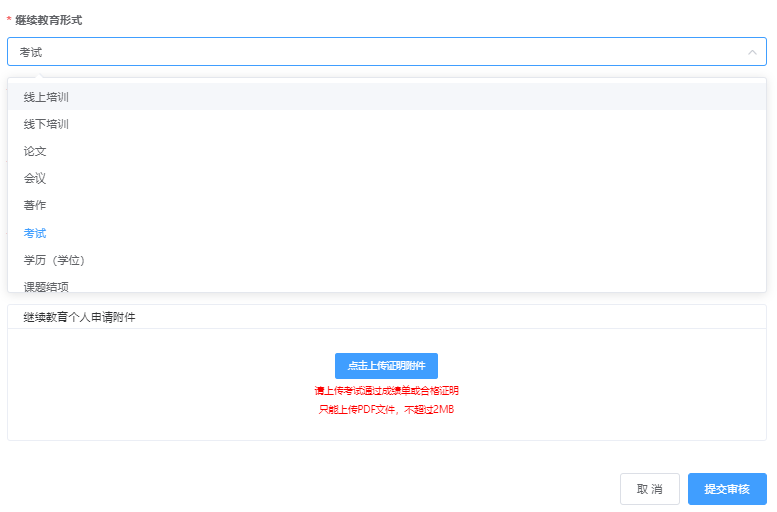This screenshot has height=512, width=777.
Task: Select 线上培训 from the dropdown list
Action: [x=46, y=97]
